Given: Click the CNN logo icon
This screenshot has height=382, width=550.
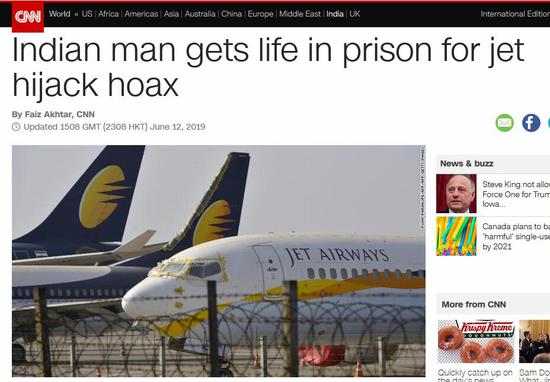Looking at the screenshot, I should pyautogui.click(x=28, y=16).
